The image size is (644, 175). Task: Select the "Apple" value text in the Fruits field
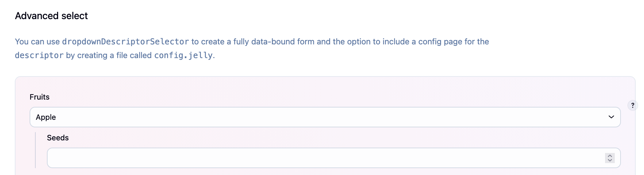click(46, 117)
